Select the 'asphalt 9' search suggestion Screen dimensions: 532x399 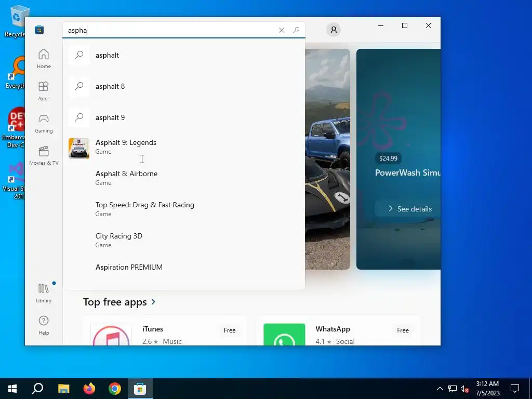click(184, 117)
